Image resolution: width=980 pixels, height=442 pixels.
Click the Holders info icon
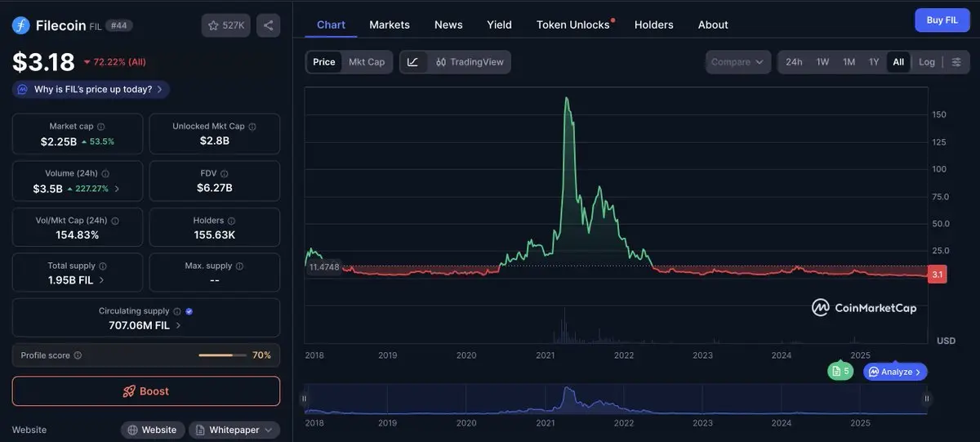click(x=232, y=221)
